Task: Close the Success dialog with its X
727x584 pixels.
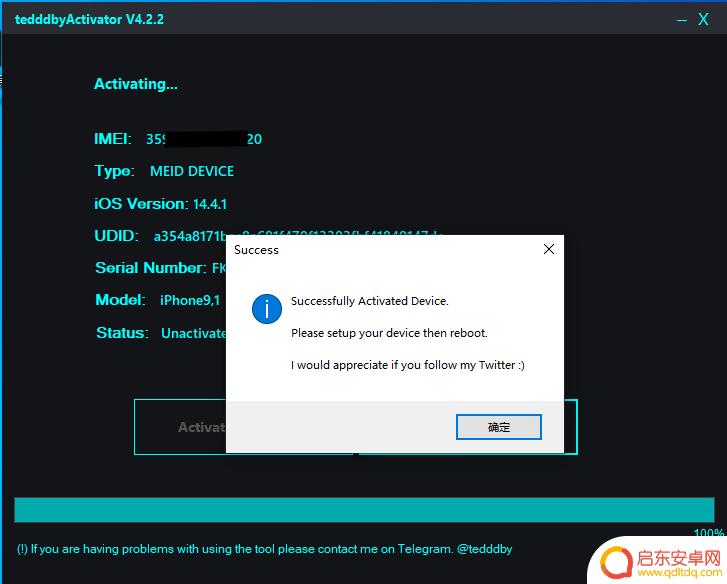Action: coord(549,249)
